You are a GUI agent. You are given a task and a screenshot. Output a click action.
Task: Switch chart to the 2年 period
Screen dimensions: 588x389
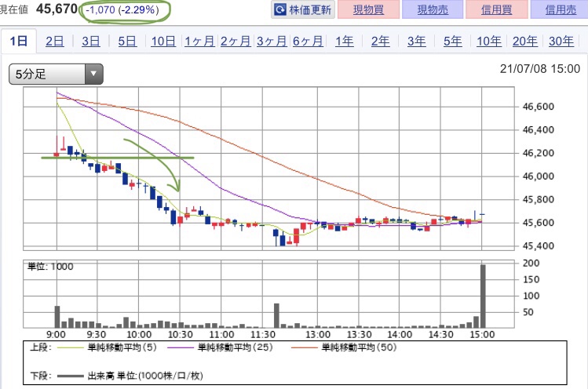click(x=380, y=41)
